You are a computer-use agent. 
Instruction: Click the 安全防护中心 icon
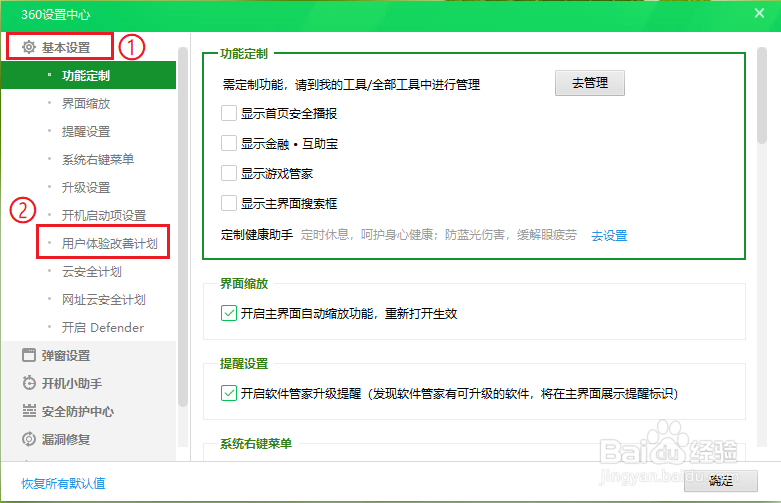pos(29,411)
